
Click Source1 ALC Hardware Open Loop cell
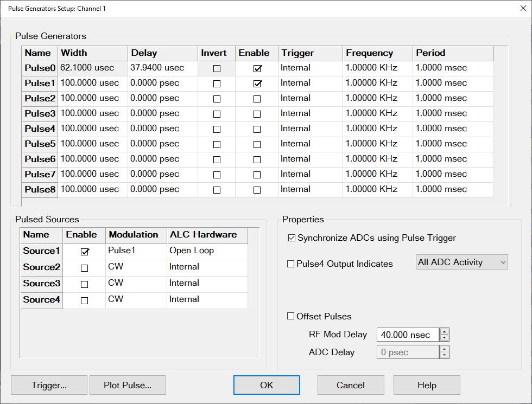click(207, 251)
